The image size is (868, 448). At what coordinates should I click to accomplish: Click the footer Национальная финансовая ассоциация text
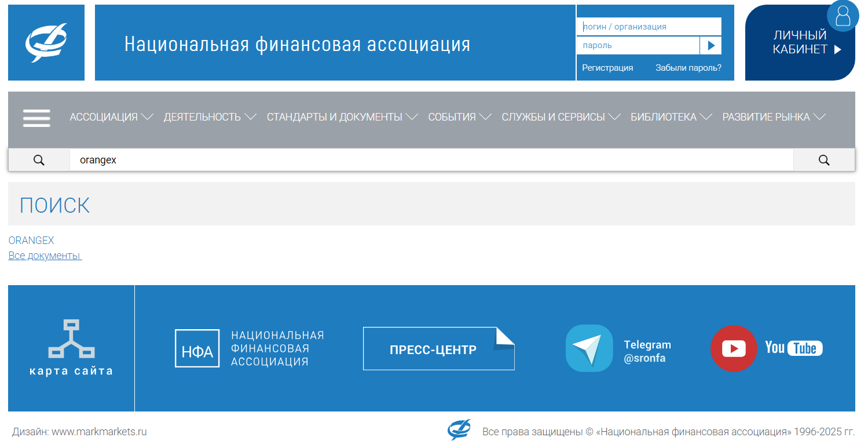pyautogui.click(x=277, y=348)
